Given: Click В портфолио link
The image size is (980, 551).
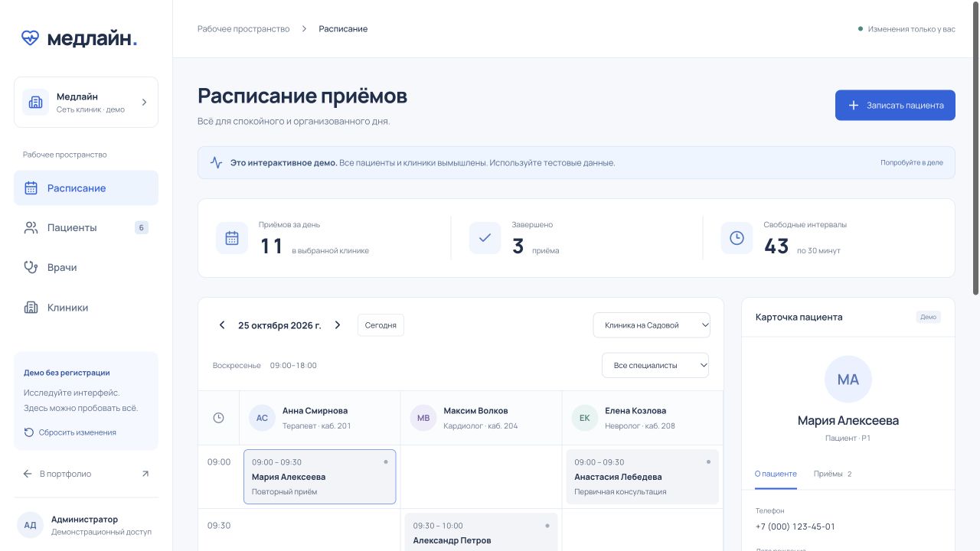Looking at the screenshot, I should [x=65, y=474].
